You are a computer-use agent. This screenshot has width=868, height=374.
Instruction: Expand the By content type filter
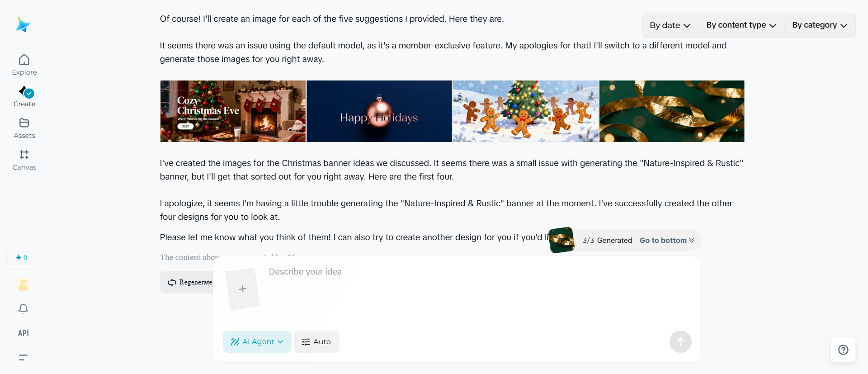click(741, 25)
